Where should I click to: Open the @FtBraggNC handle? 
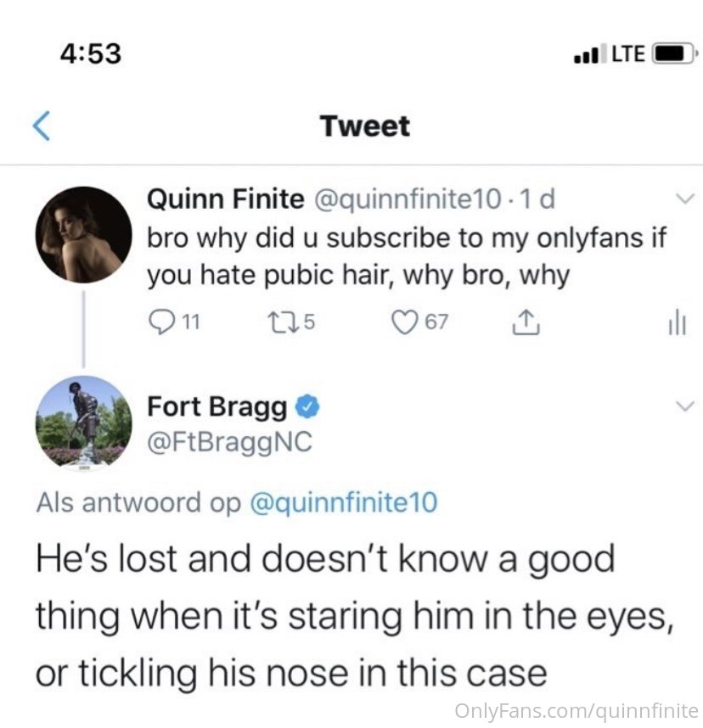pyautogui.click(x=229, y=442)
